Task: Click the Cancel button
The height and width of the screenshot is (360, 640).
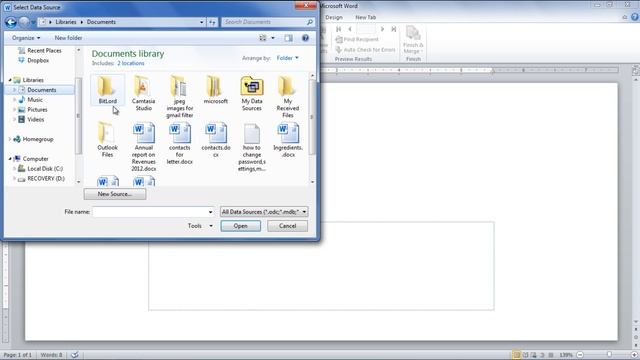Action: click(287, 226)
